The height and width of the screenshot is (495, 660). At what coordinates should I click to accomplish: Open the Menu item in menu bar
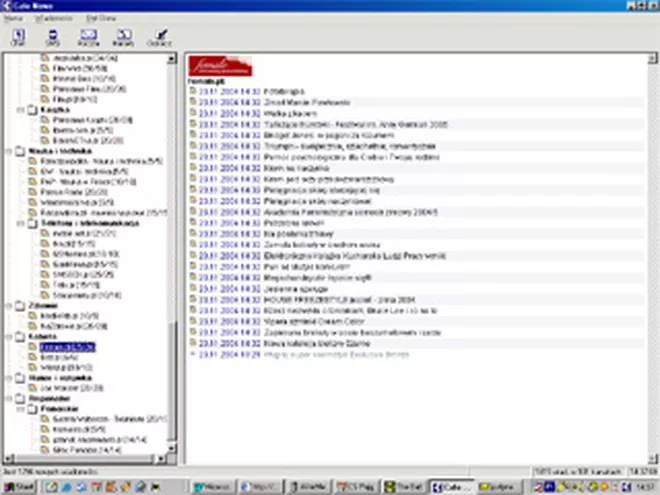(x=13, y=17)
